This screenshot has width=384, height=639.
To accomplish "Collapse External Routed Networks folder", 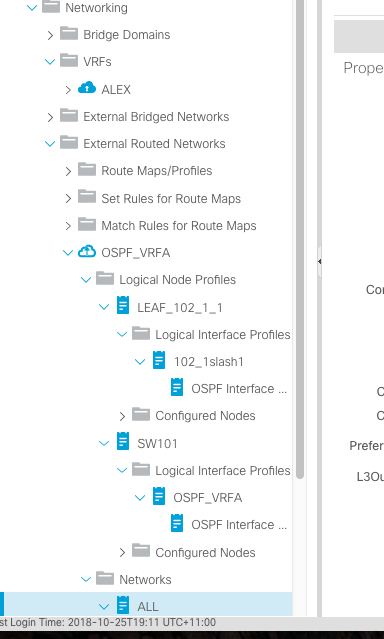I will click(x=50, y=144).
